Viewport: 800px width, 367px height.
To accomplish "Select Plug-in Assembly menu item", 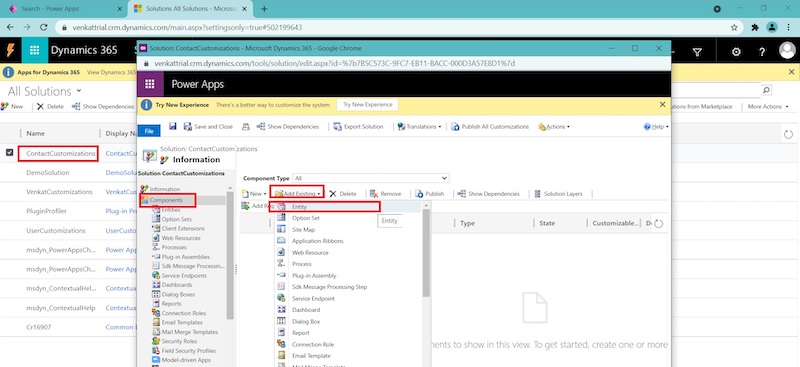I will (314, 276).
